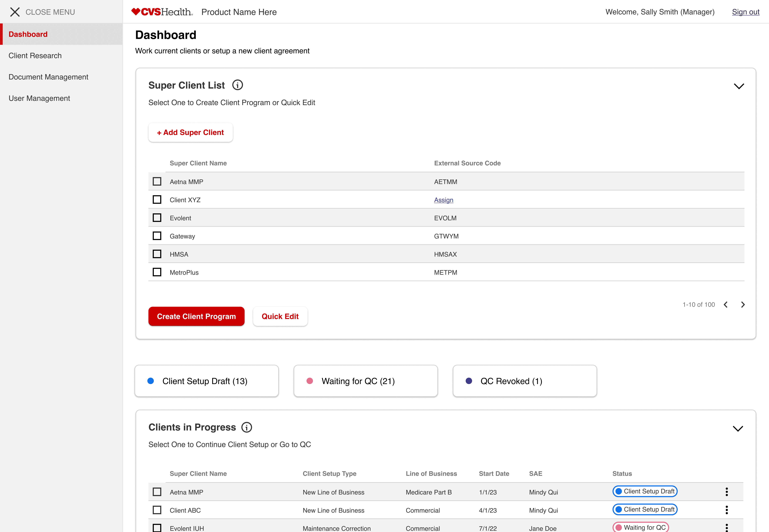Open the actions menu for Evolent IUH row
The width and height of the screenshot is (769, 532).
pyautogui.click(x=727, y=528)
